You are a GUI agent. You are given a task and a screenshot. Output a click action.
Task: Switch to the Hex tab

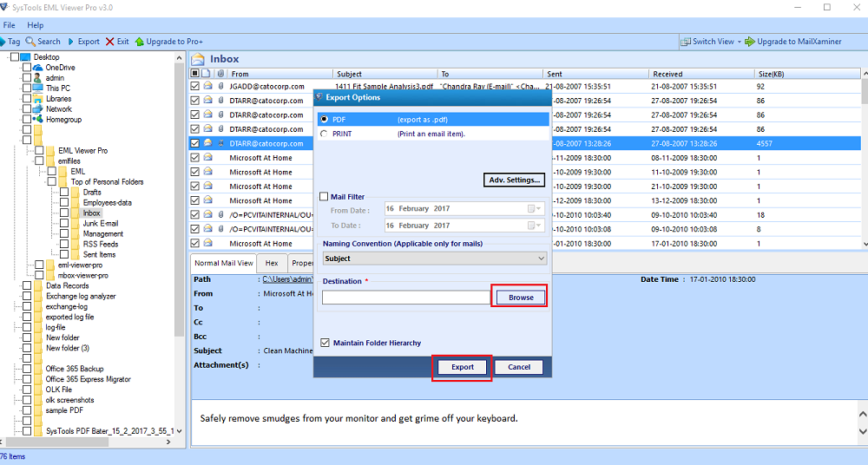(x=272, y=264)
